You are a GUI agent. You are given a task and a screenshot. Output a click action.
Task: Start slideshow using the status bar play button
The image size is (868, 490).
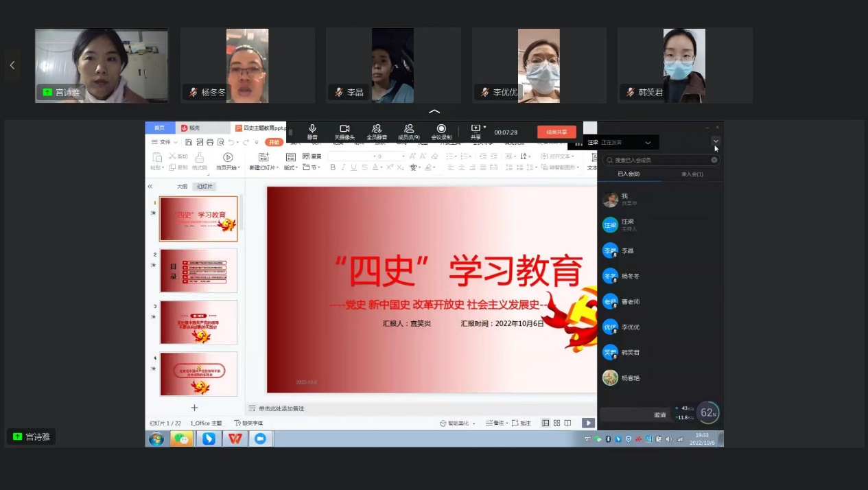[588, 423]
